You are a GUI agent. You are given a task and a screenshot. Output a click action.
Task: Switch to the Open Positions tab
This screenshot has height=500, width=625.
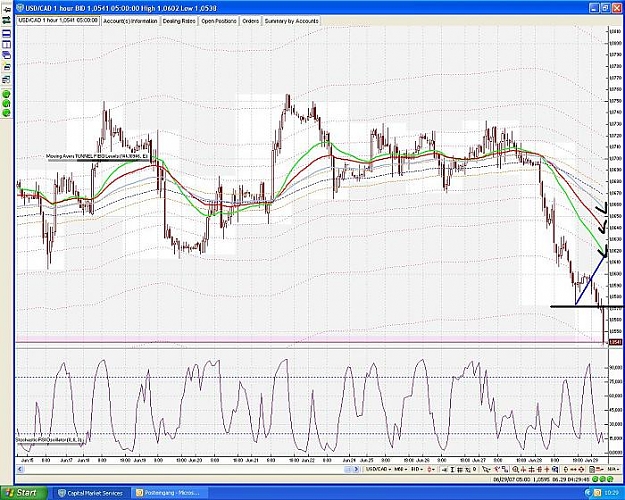(218, 21)
